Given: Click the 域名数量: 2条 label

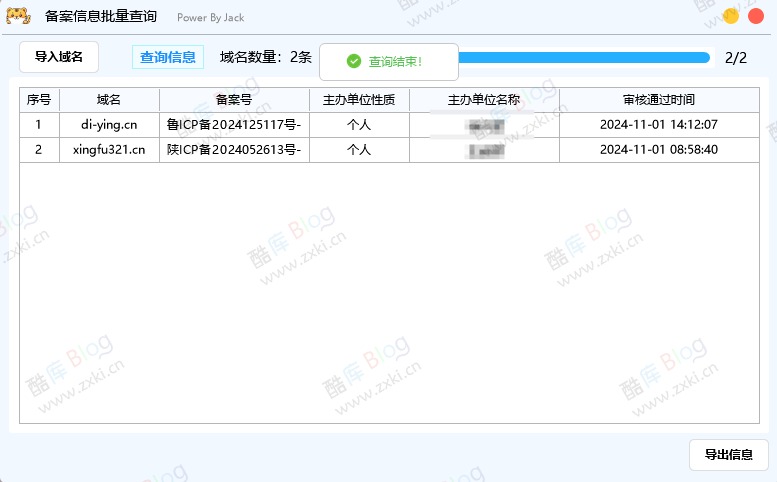Looking at the screenshot, I should [266, 57].
